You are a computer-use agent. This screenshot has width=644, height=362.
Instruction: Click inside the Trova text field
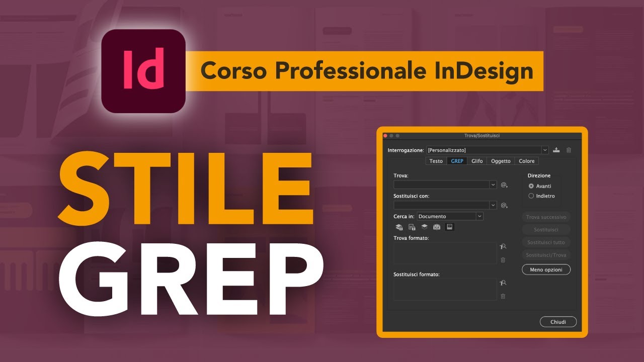441,185
